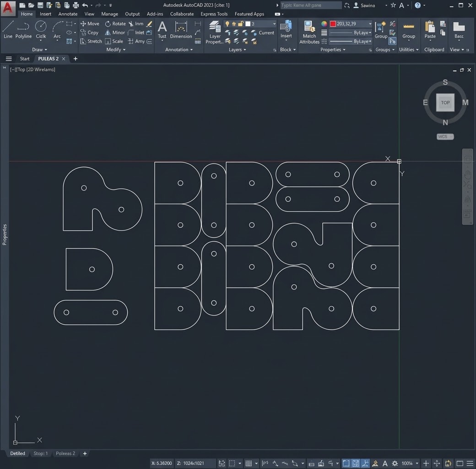Open Layer Properties manager
The image size is (476, 469).
point(215,33)
